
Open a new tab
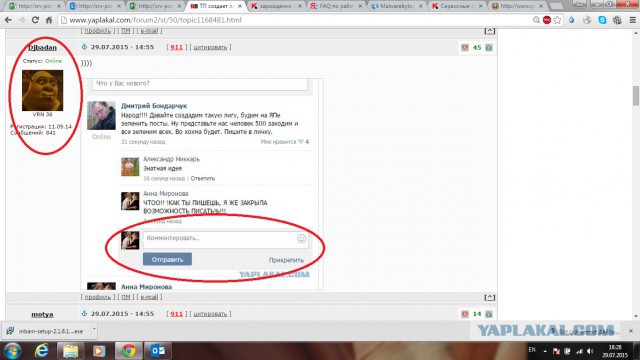(556, 6)
